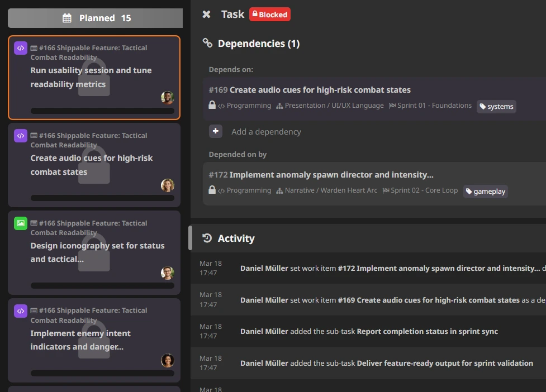Open the Run usability session card
Image resolution: width=546 pixels, height=392 pixels.
pyautogui.click(x=94, y=77)
